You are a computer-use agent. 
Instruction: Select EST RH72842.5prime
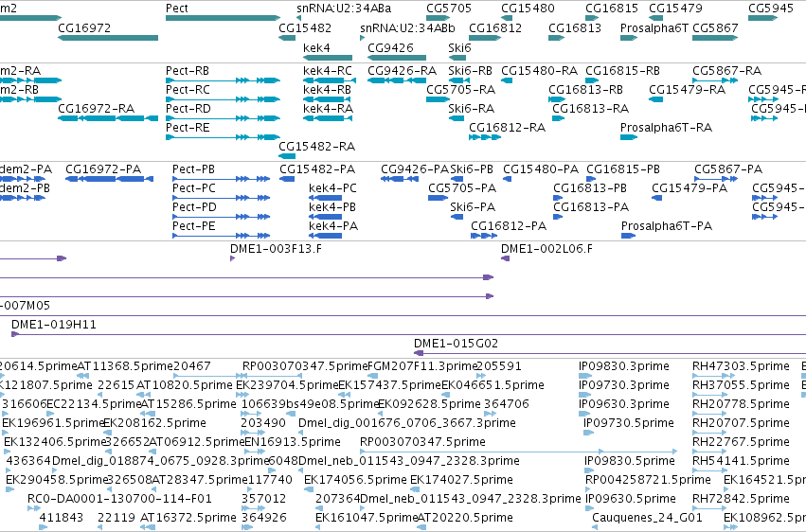pyautogui.click(x=710, y=508)
